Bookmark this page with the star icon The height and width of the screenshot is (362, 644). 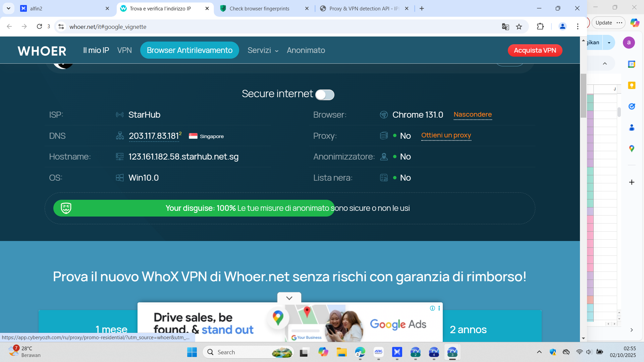519,27
